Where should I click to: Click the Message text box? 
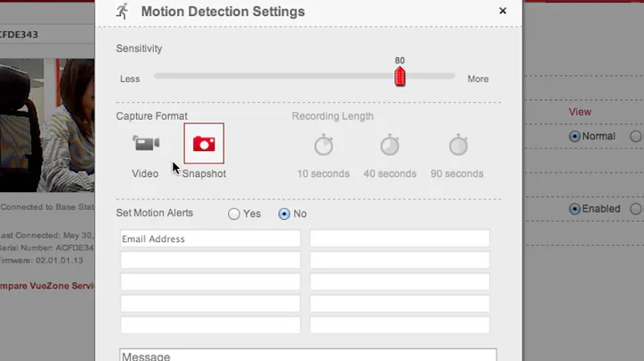point(308,355)
